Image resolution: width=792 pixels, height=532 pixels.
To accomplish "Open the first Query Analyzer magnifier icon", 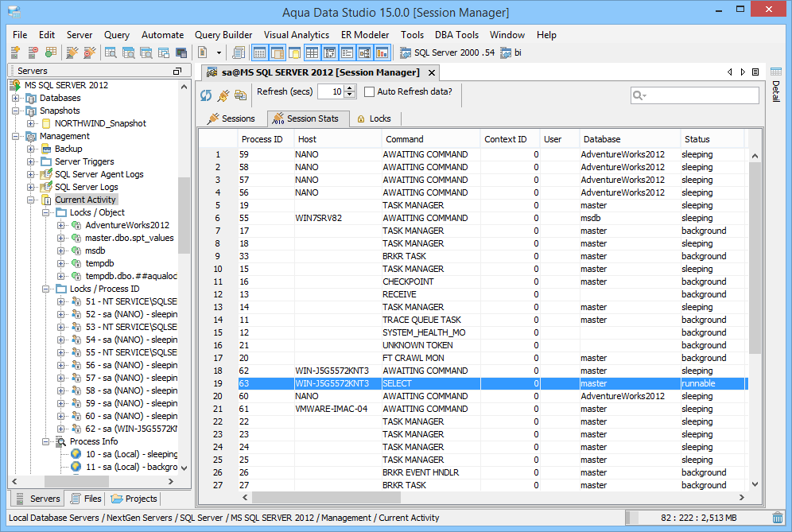I will 111,52.
